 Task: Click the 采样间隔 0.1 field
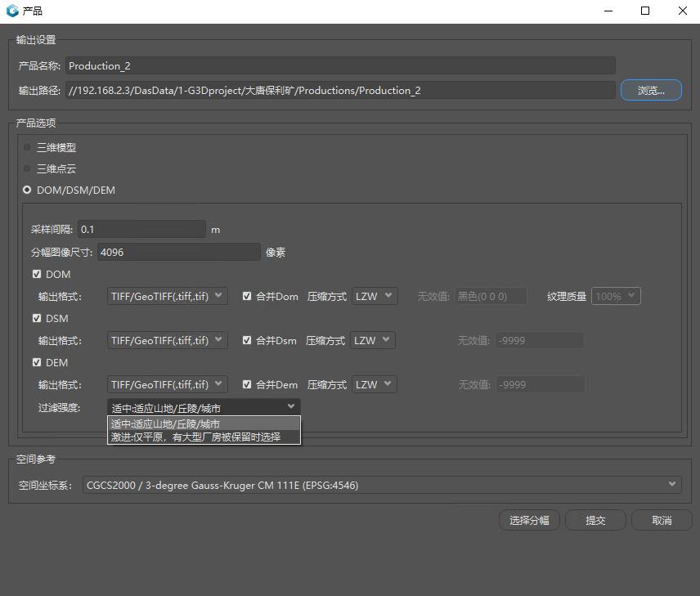point(141,229)
